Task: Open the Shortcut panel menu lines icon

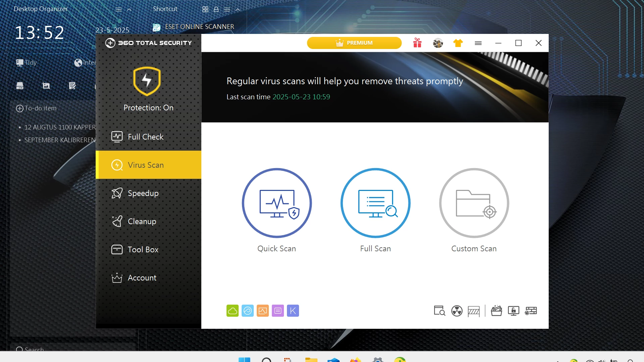Action: pos(227,9)
